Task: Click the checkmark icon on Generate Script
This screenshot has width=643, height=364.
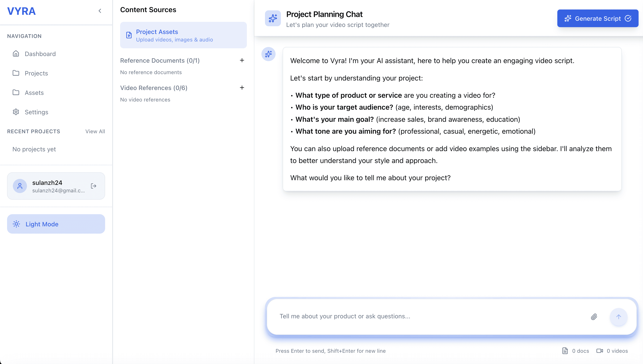Action: click(x=628, y=18)
